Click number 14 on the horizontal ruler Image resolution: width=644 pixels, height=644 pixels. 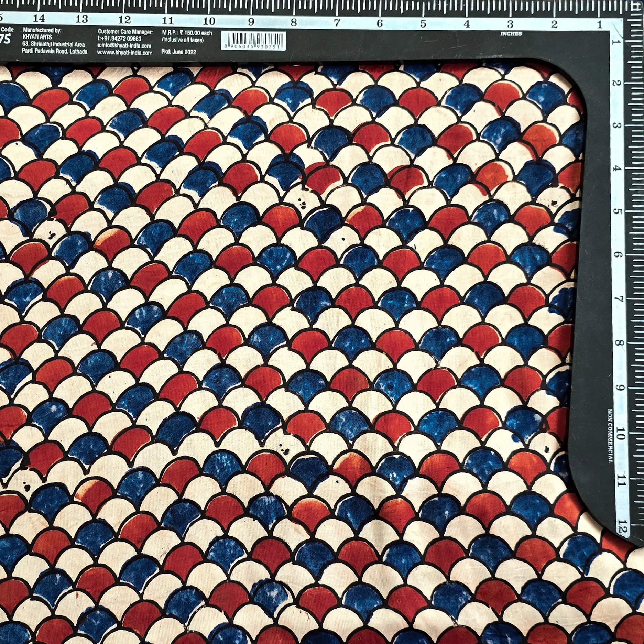pyautogui.click(x=39, y=18)
